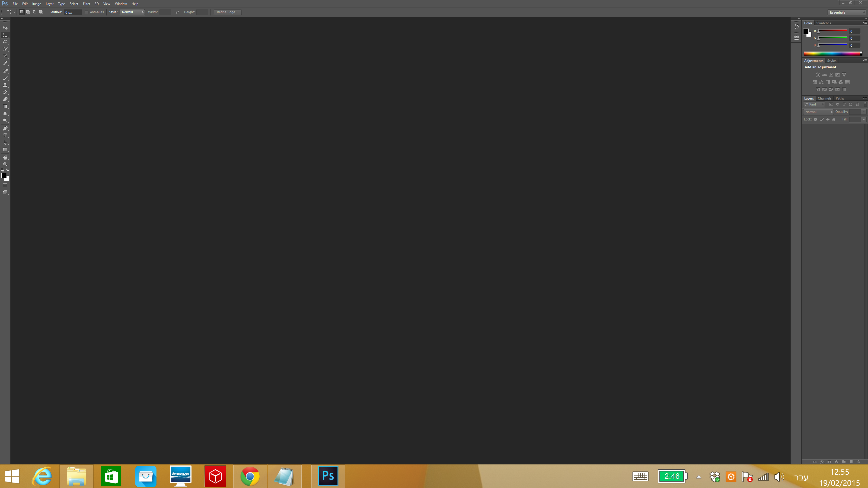Screen dimensions: 868x488
Task: Open the Filter menu
Action: click(86, 4)
